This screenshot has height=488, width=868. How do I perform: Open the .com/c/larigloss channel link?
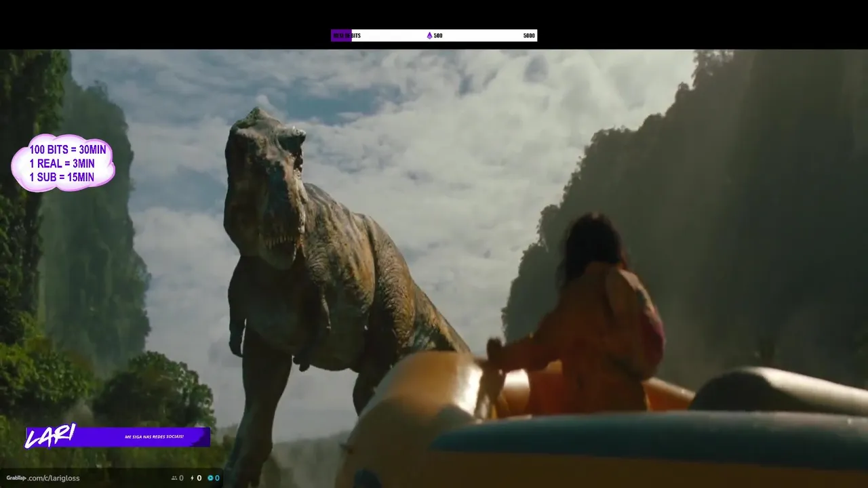54,478
